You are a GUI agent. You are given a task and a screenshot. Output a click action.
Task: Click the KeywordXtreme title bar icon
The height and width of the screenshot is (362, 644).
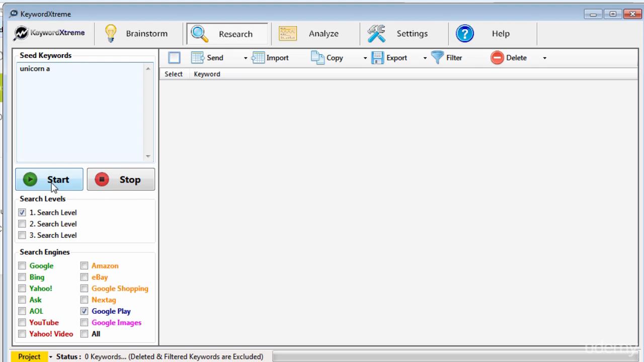[x=13, y=14]
